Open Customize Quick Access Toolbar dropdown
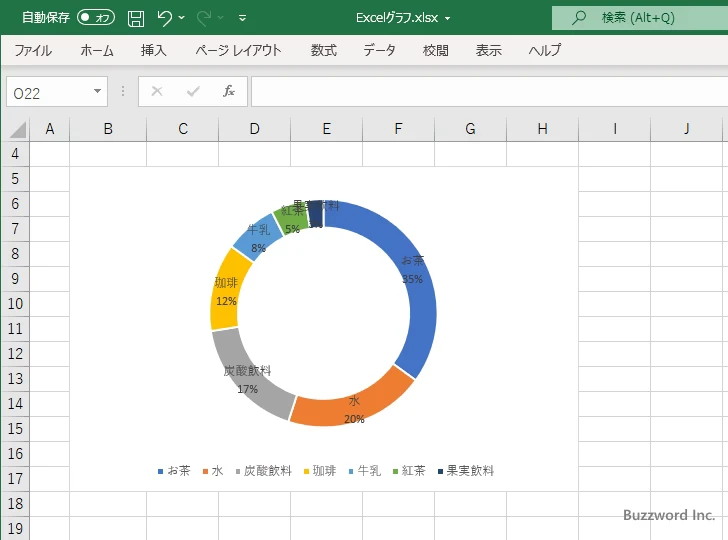 (x=242, y=18)
